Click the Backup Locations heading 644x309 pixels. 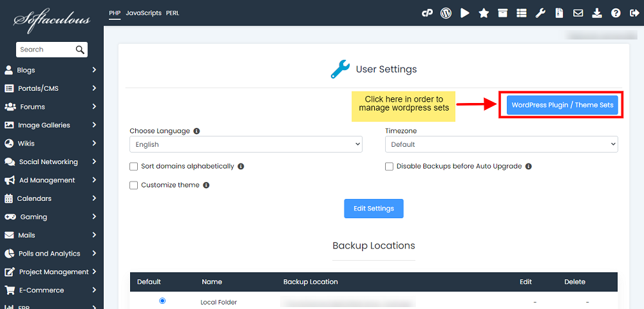[x=374, y=245]
